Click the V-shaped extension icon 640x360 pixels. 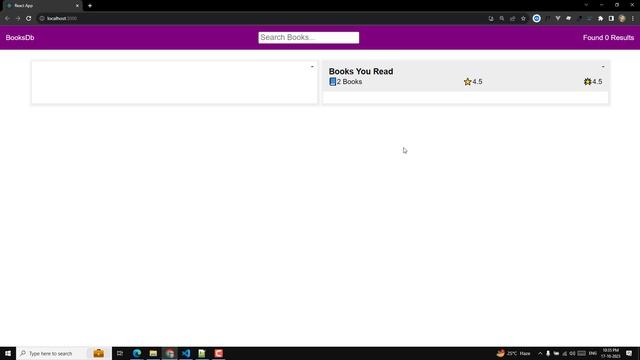tap(558, 18)
